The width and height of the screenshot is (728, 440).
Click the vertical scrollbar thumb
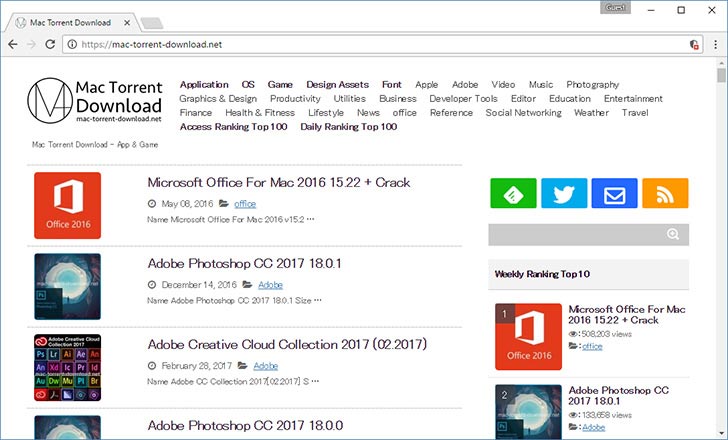pos(721,75)
